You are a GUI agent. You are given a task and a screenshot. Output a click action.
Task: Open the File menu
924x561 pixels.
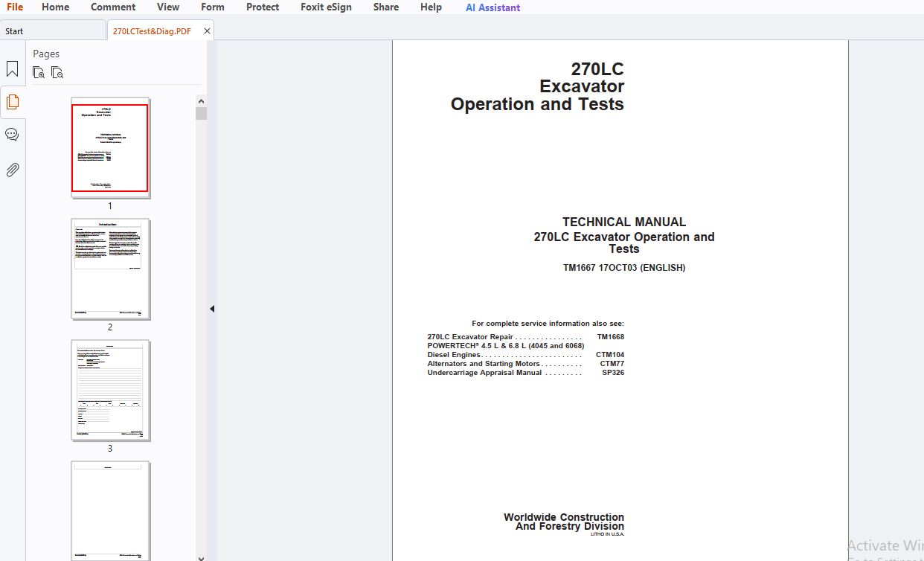click(x=15, y=7)
